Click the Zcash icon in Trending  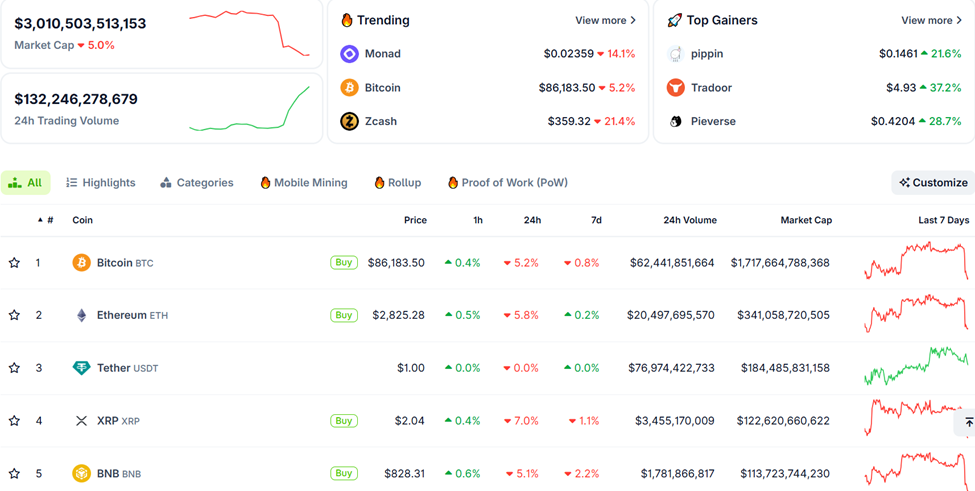(349, 121)
